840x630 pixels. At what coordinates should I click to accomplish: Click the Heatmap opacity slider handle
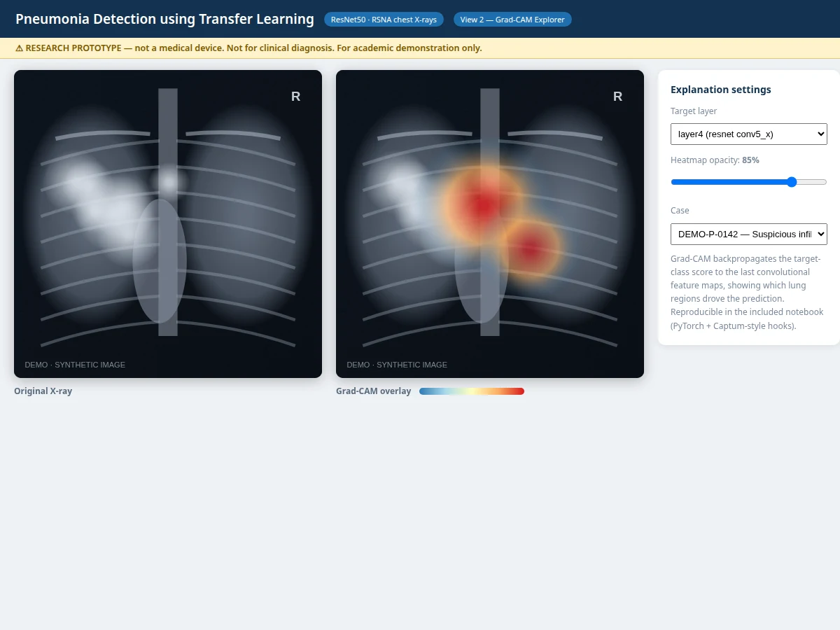tap(792, 182)
